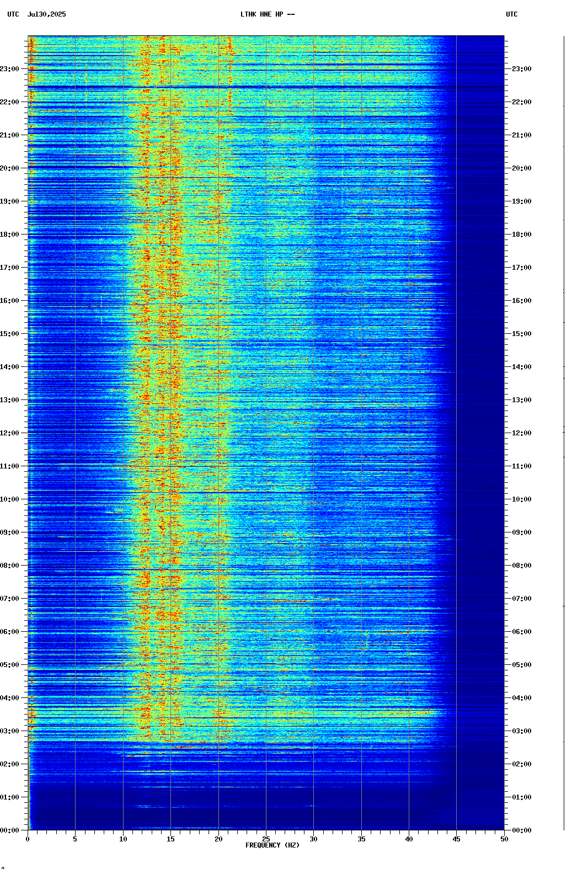Select "13:00" on the right time axis

pyautogui.click(x=522, y=400)
